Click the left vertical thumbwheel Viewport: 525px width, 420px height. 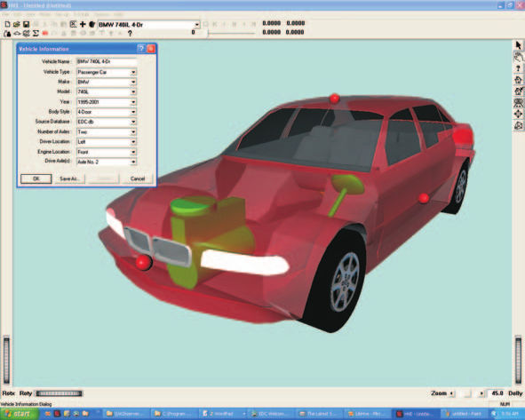(x=6, y=361)
